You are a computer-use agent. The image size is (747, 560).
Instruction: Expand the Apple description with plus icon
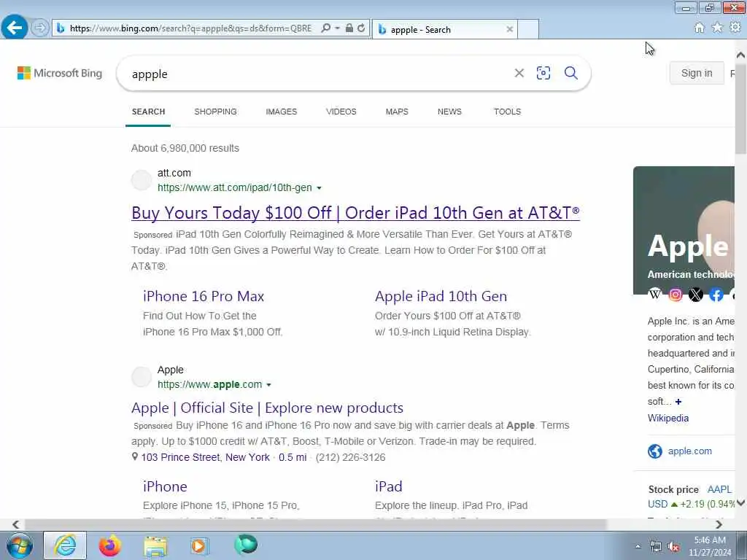678,402
